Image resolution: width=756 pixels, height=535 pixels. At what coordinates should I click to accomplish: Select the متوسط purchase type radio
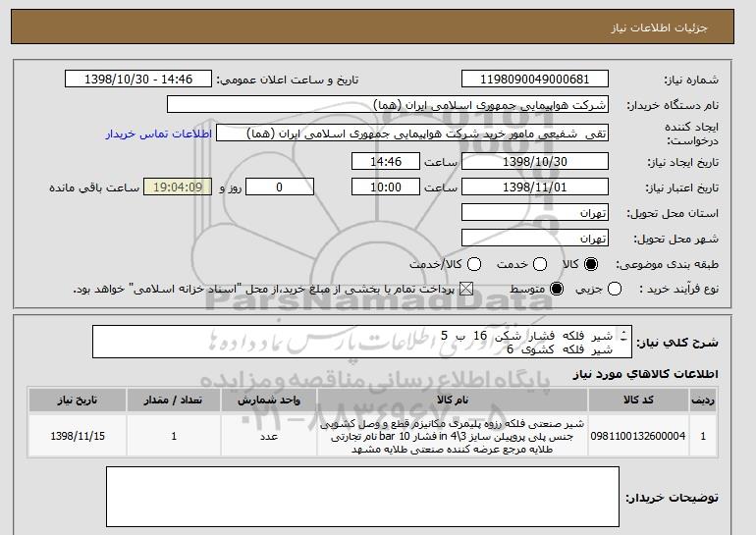coord(557,290)
